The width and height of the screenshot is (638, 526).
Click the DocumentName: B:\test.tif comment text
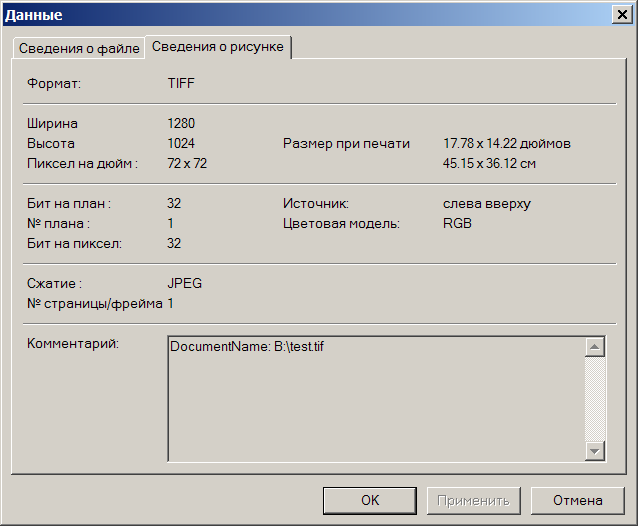247,347
